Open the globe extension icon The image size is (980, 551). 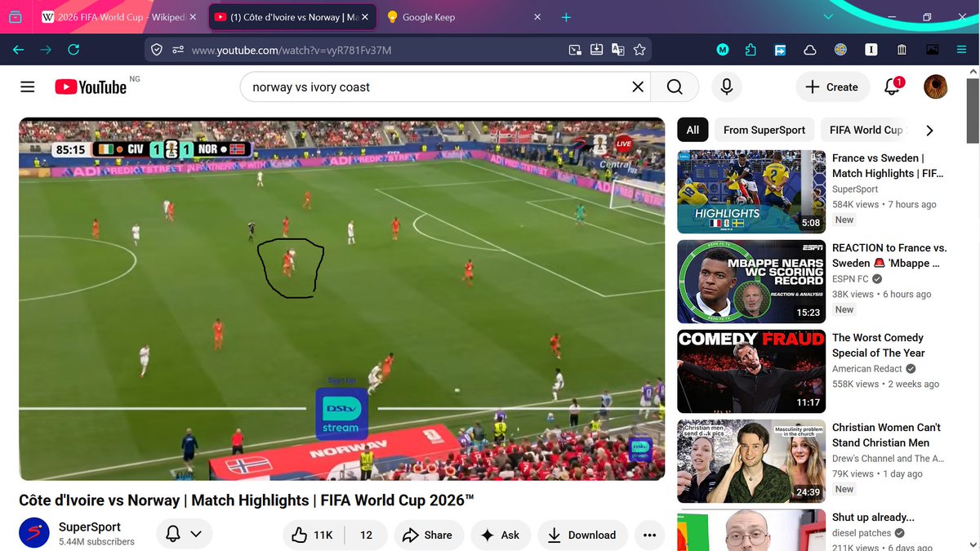[x=840, y=50]
